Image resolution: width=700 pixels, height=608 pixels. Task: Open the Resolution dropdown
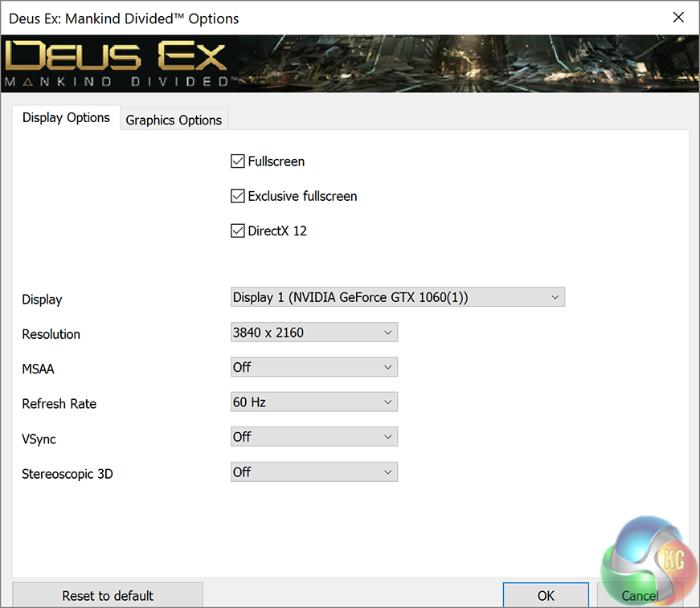click(x=314, y=333)
